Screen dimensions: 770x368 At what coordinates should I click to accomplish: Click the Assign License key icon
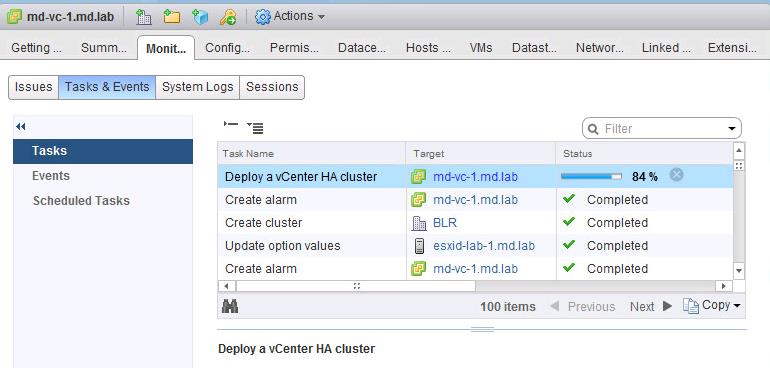228,17
